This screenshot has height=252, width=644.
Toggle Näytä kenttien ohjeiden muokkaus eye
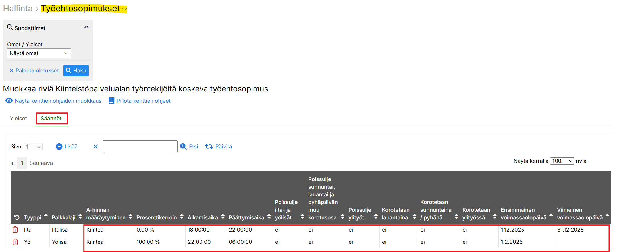(x=9, y=101)
